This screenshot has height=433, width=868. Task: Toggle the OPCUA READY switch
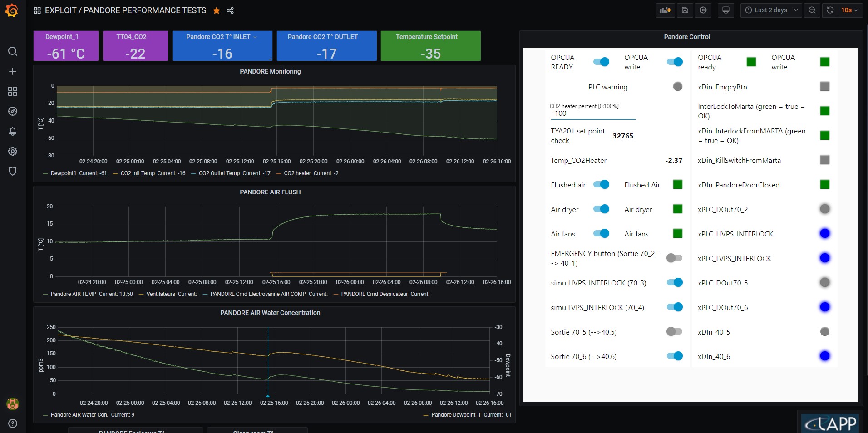point(602,62)
